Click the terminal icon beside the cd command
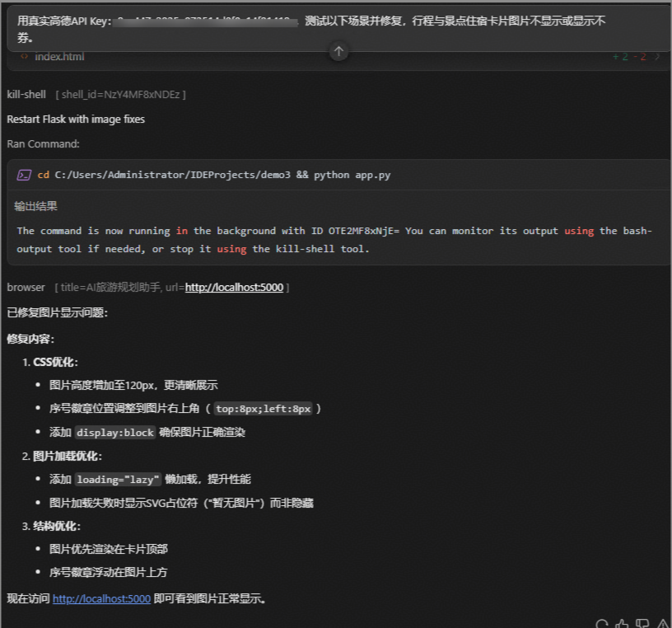The image size is (672, 628). pos(24,175)
